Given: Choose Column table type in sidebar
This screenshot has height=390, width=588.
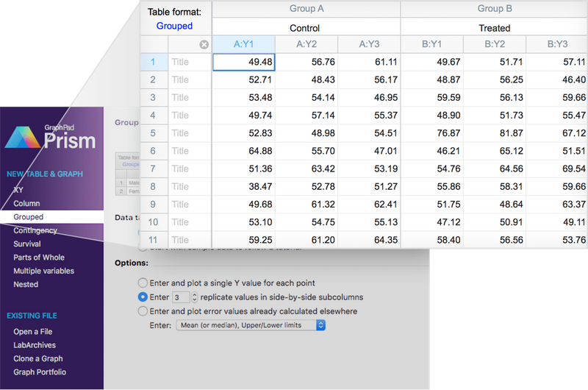Looking at the screenshot, I should pos(26,203).
